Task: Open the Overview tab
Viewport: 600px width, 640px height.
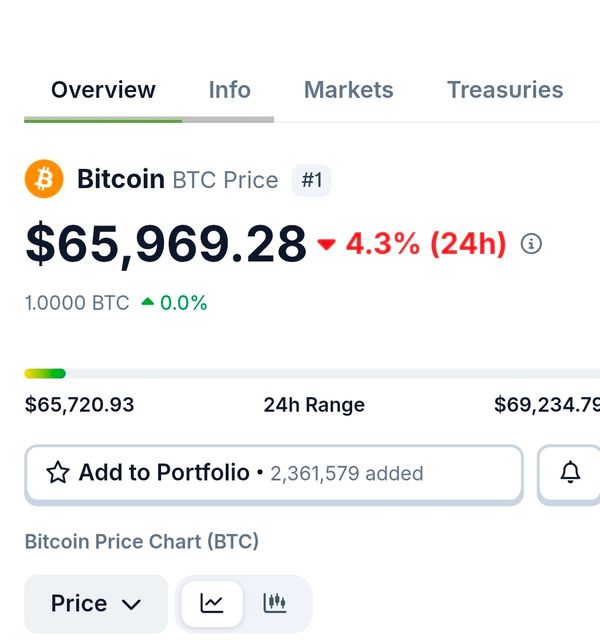Action: 103,90
